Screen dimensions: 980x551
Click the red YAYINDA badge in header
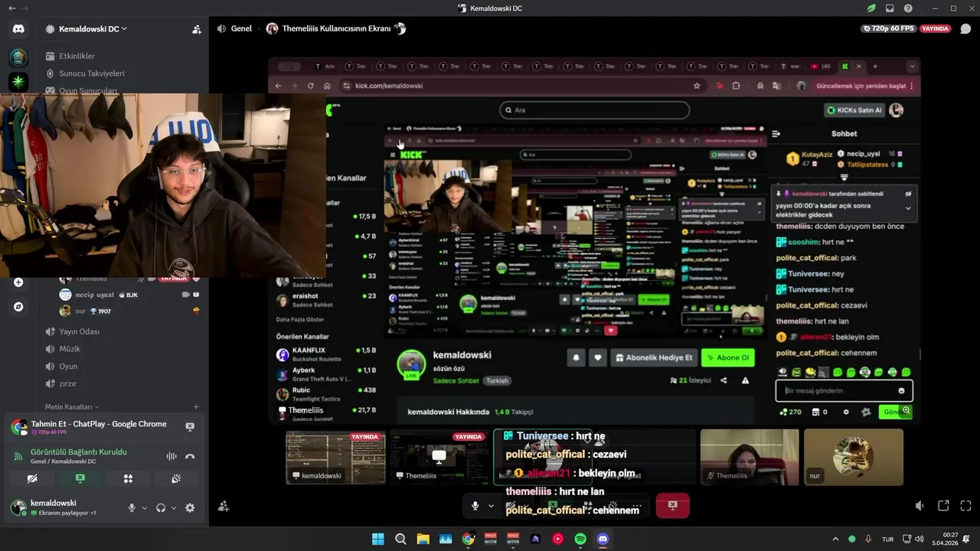point(935,28)
